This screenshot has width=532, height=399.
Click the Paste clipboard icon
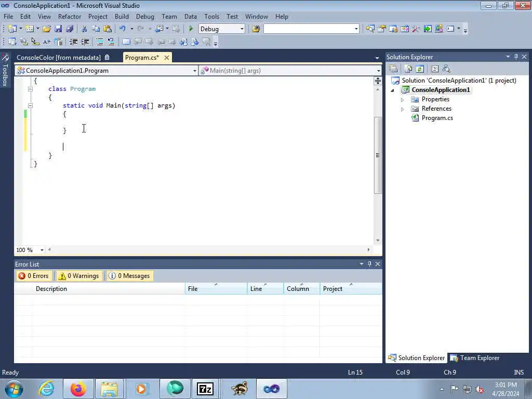(107, 29)
